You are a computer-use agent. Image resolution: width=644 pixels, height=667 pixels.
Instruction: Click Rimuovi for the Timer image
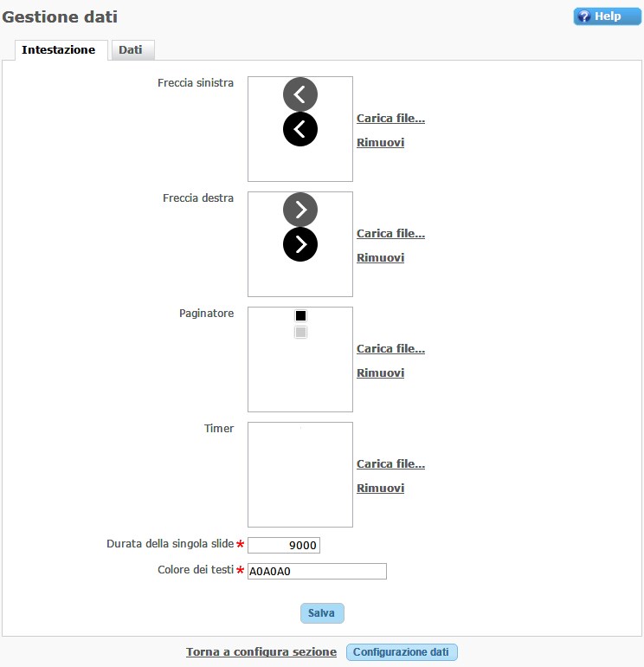click(380, 489)
